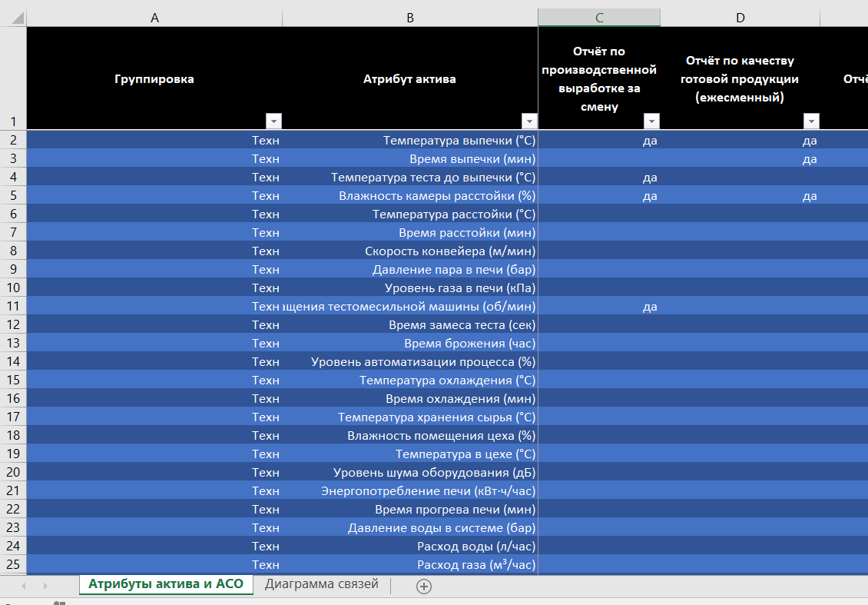Select cell Уровень газа в печи (кПа)
This screenshot has height=605, width=868.
[x=410, y=288]
